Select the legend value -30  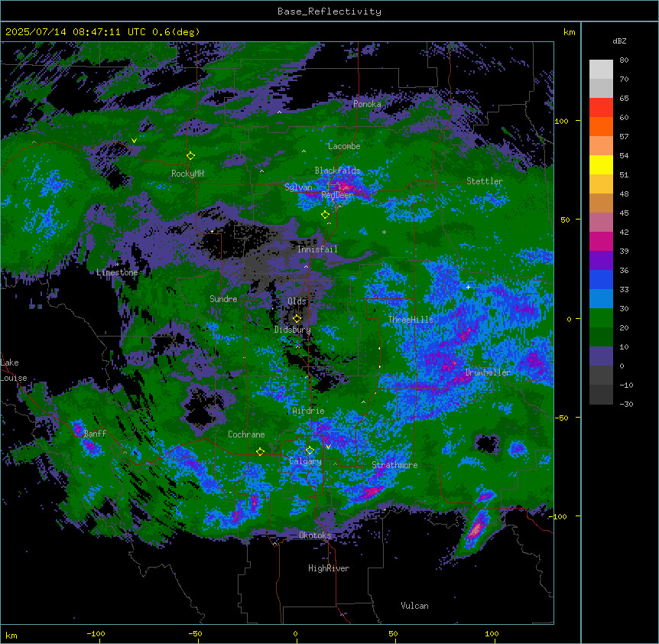click(626, 405)
